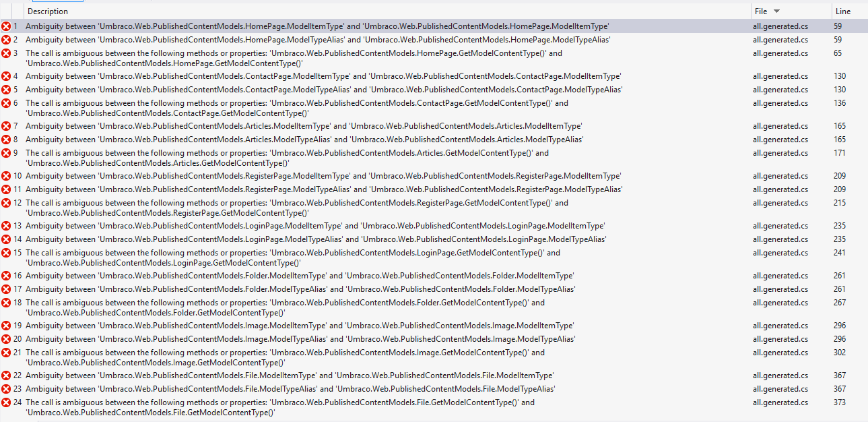This screenshot has height=422, width=868.
Task: Select ContactPage.ModelItemType ambiguity error description
Action: (x=323, y=76)
